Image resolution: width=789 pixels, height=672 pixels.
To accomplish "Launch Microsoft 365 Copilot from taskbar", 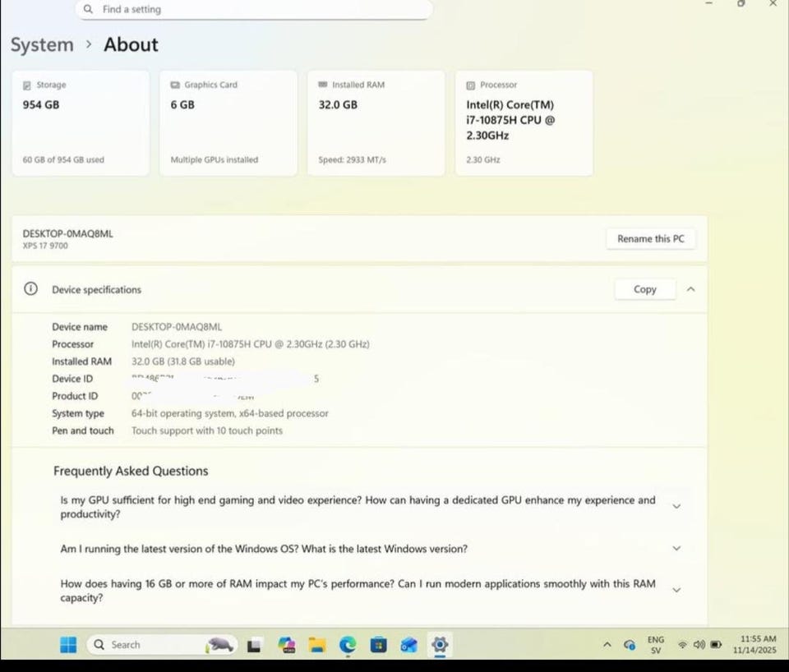I will point(287,645).
